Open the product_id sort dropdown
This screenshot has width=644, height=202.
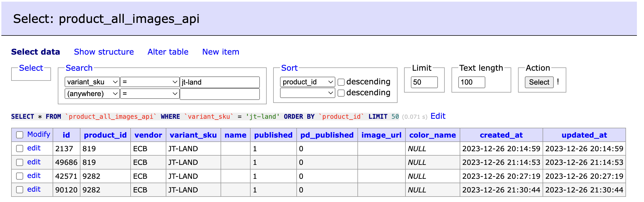click(x=307, y=82)
